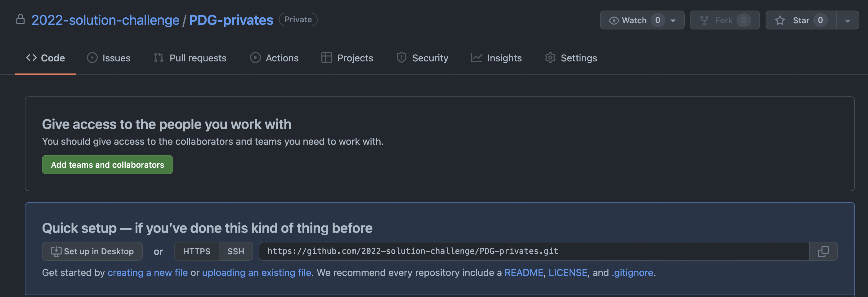
Task: Open the Projects tab
Action: click(347, 58)
